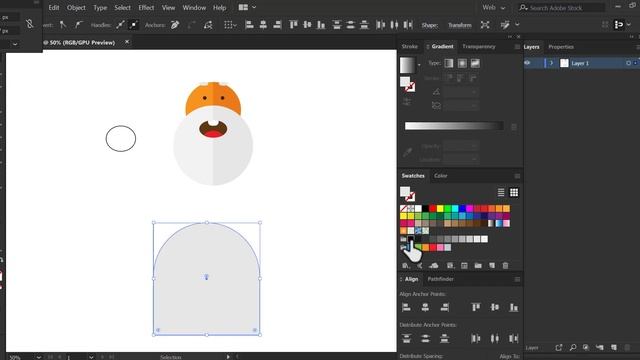
Task: Click the gradient slider bar
Action: coord(454,126)
